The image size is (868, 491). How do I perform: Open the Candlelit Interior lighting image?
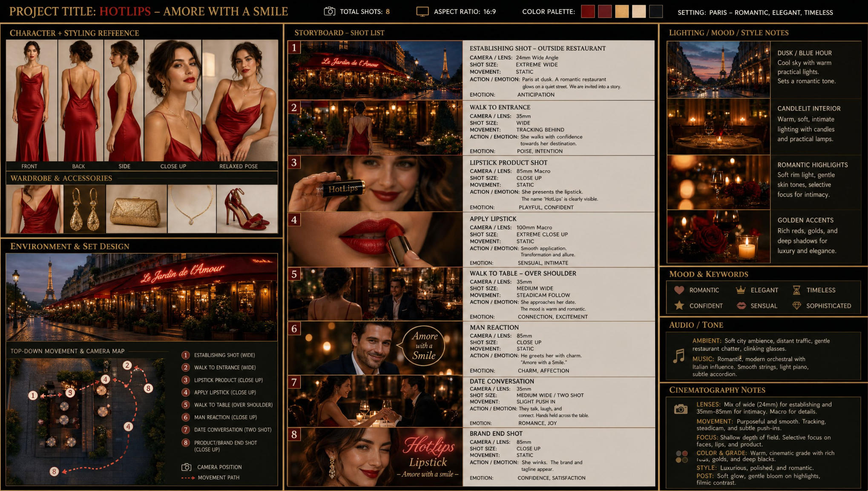719,126
